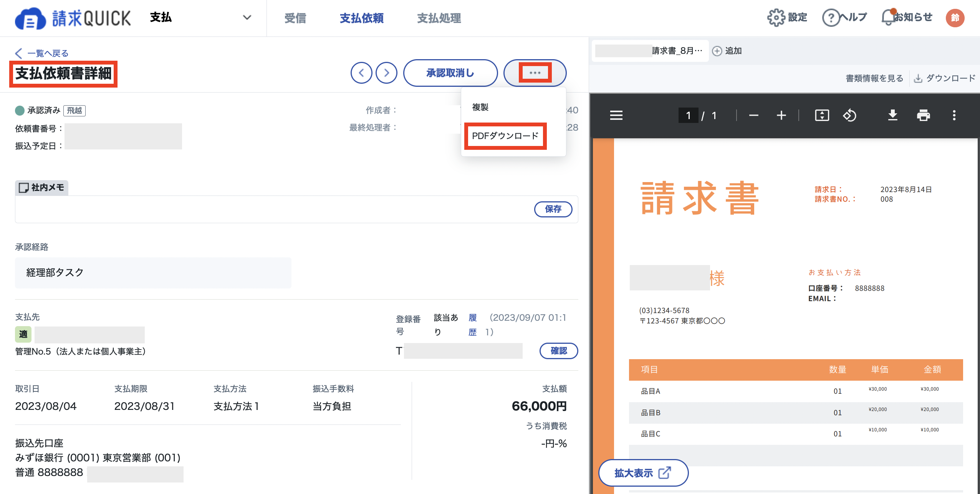This screenshot has width=980, height=494.
Task: Click the green 承認済み status dot
Action: pos(20,111)
